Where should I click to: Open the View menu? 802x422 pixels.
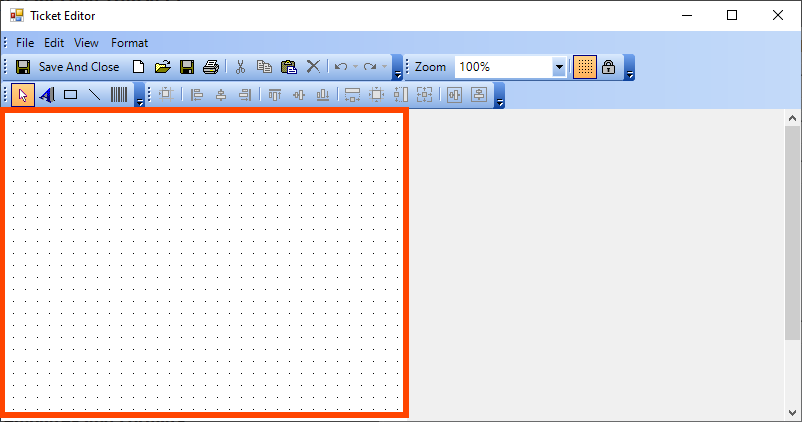click(x=86, y=43)
